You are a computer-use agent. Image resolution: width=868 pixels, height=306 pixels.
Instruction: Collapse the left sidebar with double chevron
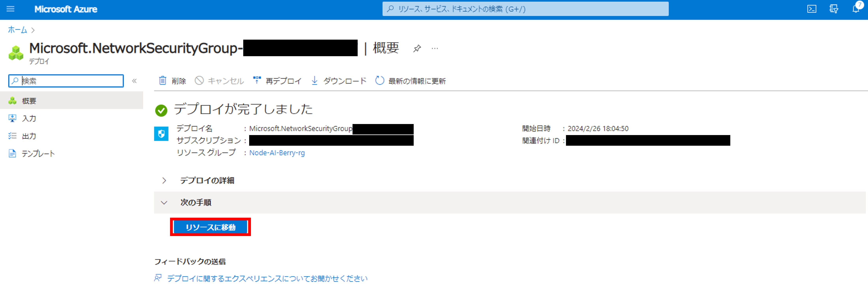tap(135, 81)
